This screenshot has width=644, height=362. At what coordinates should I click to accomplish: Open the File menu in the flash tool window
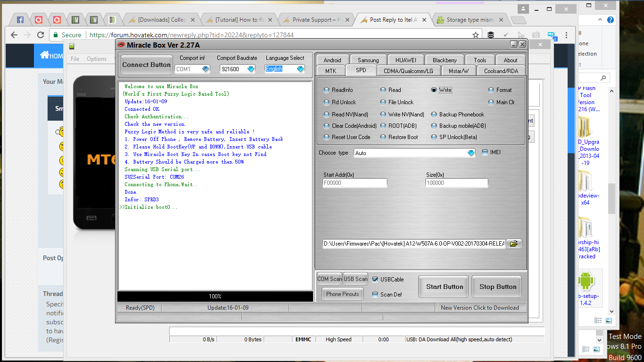point(75,59)
